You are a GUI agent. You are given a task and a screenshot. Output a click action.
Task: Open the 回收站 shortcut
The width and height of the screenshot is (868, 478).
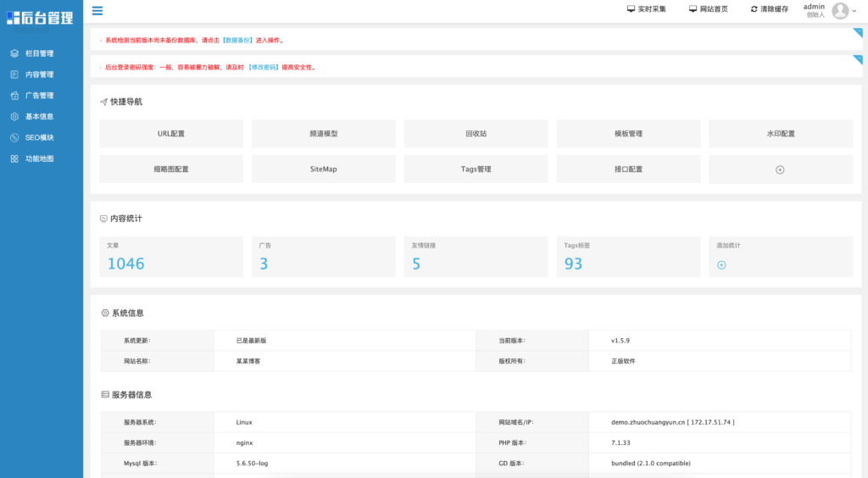tap(476, 133)
